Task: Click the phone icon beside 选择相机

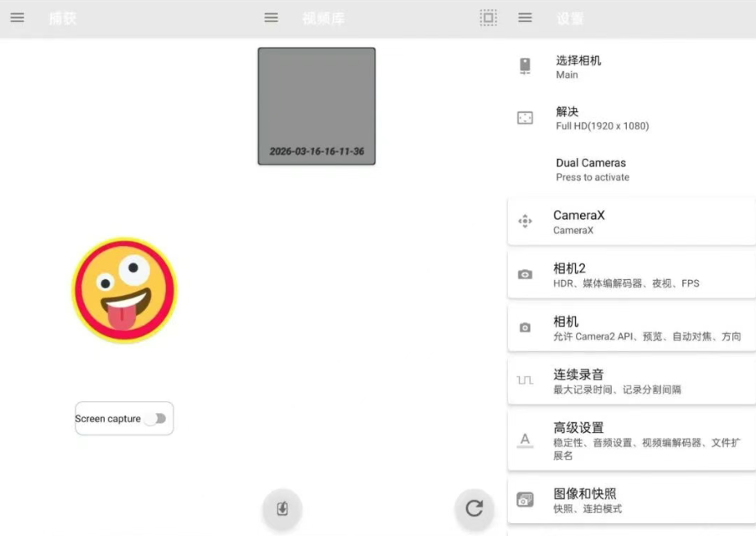Action: (x=526, y=66)
